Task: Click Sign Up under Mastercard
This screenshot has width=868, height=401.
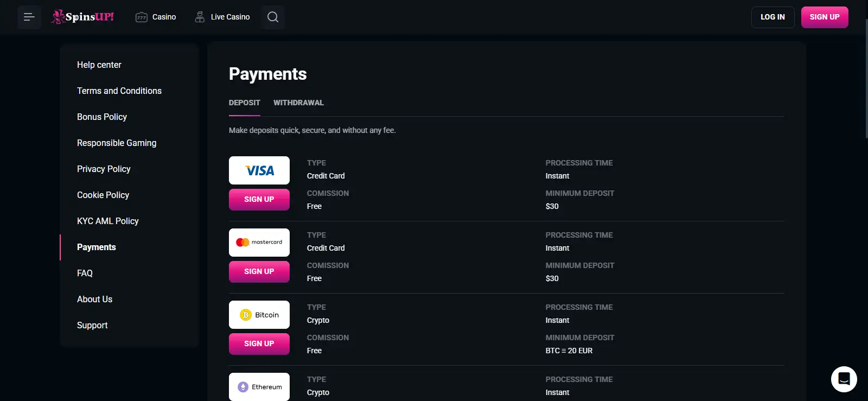Action: [x=259, y=271]
